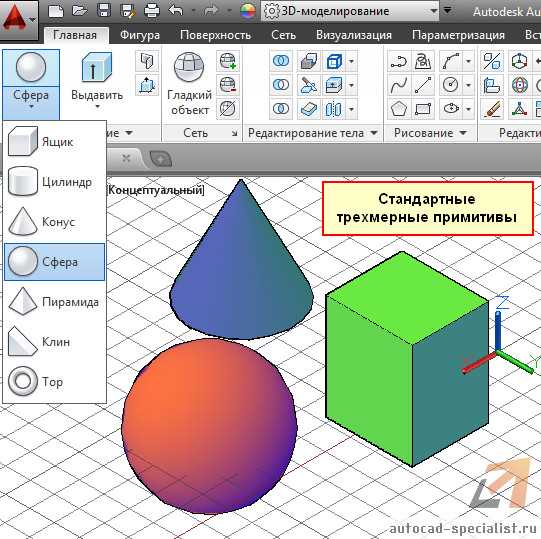
Task: Open dropdown arrow under Выдавить
Action: point(98,107)
